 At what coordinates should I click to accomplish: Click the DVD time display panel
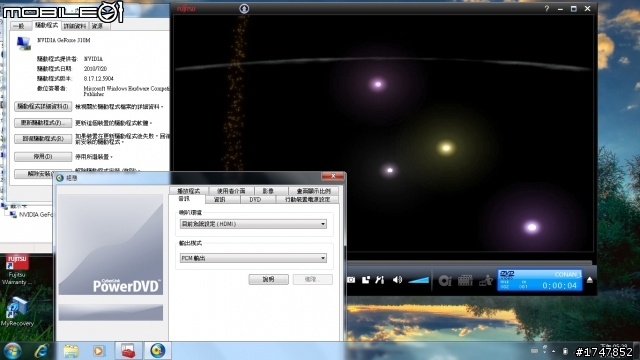[540, 280]
